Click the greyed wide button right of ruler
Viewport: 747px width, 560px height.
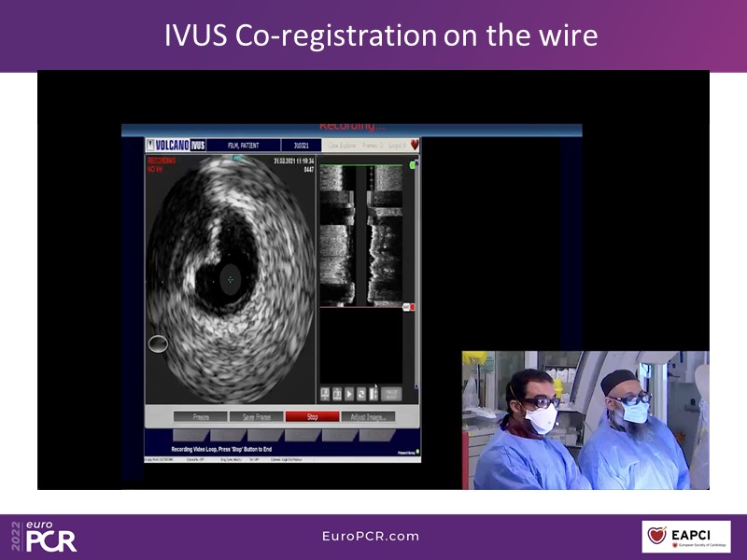click(391, 394)
